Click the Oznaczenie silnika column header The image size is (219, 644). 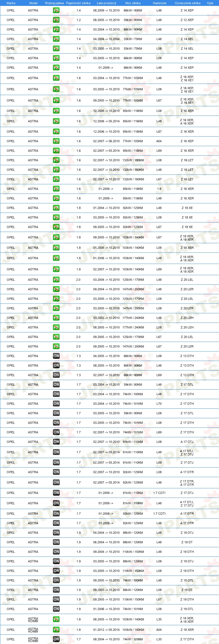(188, 3)
